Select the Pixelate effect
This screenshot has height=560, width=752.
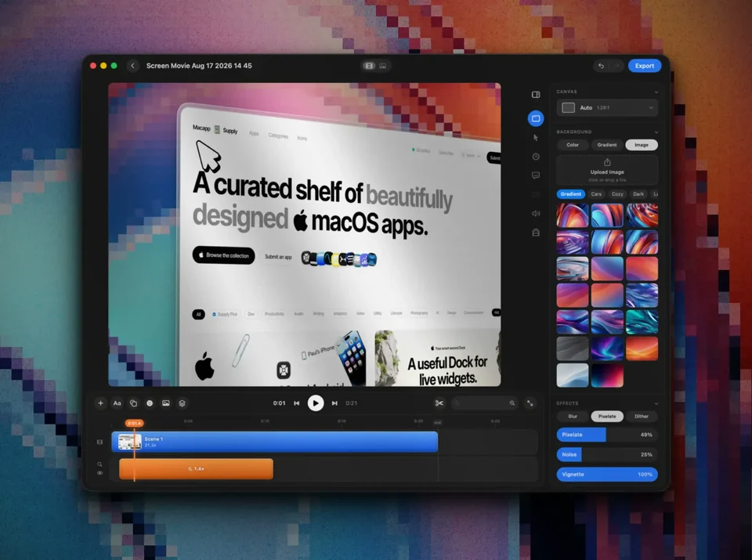pos(606,416)
